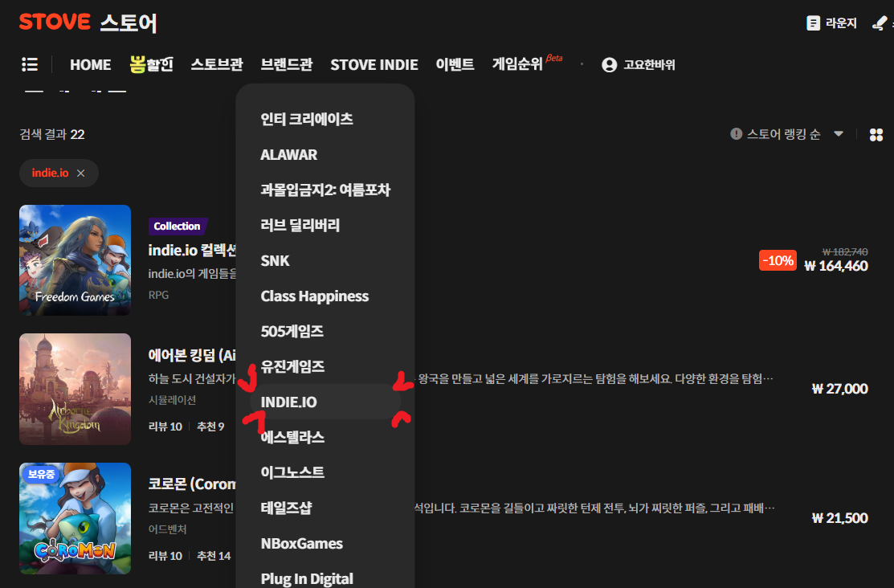Choose 과몰입금지2: 여름포차 entry

coord(325,190)
